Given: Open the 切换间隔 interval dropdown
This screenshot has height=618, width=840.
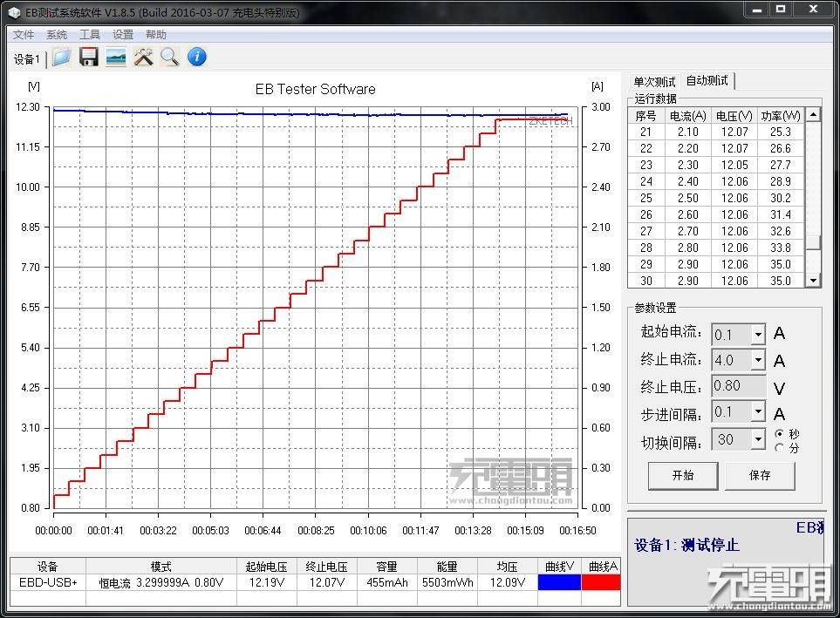Looking at the screenshot, I should (x=758, y=438).
